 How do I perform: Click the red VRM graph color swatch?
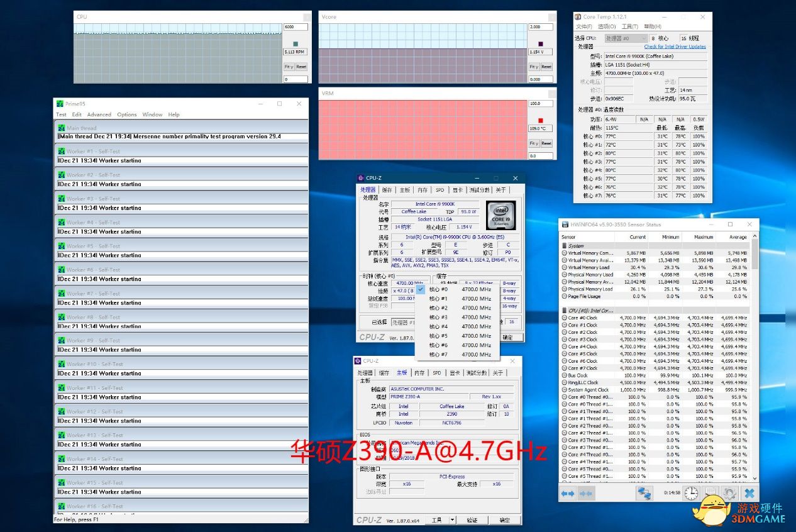coord(540,120)
